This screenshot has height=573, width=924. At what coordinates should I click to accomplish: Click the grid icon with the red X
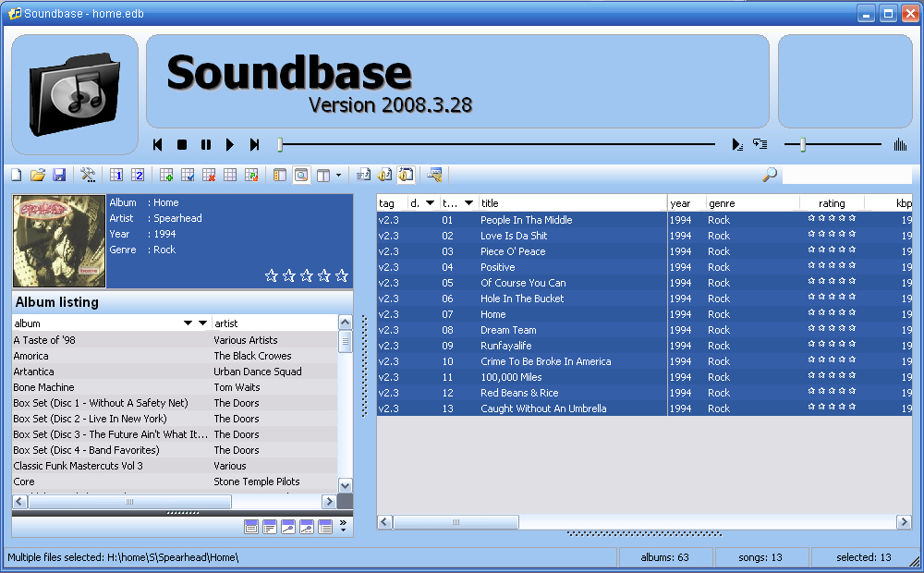(x=209, y=175)
